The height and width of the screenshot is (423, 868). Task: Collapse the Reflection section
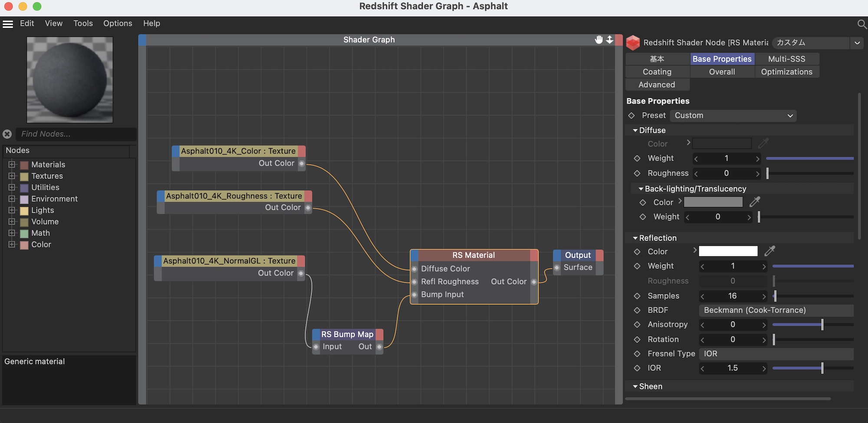(x=635, y=238)
